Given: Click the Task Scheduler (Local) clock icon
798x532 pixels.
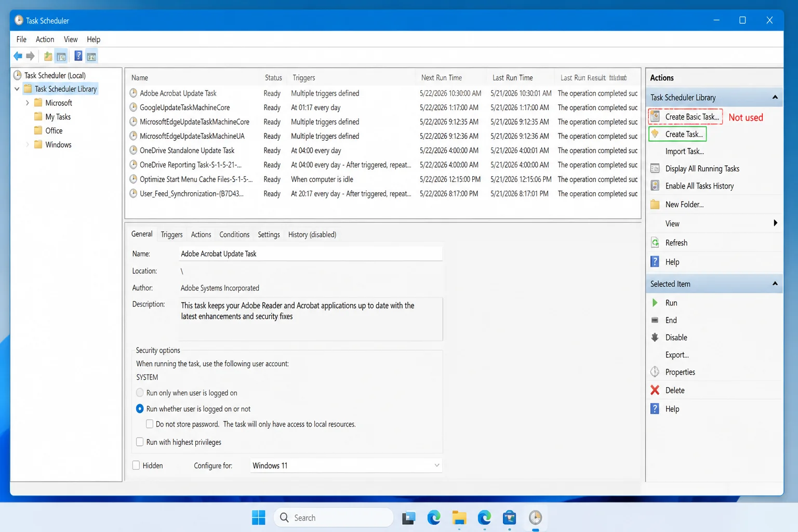Looking at the screenshot, I should coord(18,75).
